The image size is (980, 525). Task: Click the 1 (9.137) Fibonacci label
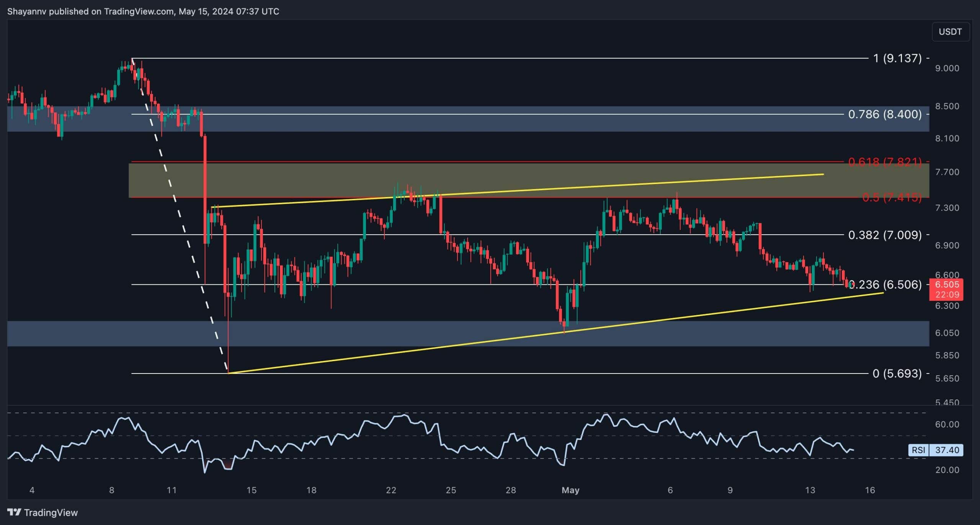click(897, 58)
